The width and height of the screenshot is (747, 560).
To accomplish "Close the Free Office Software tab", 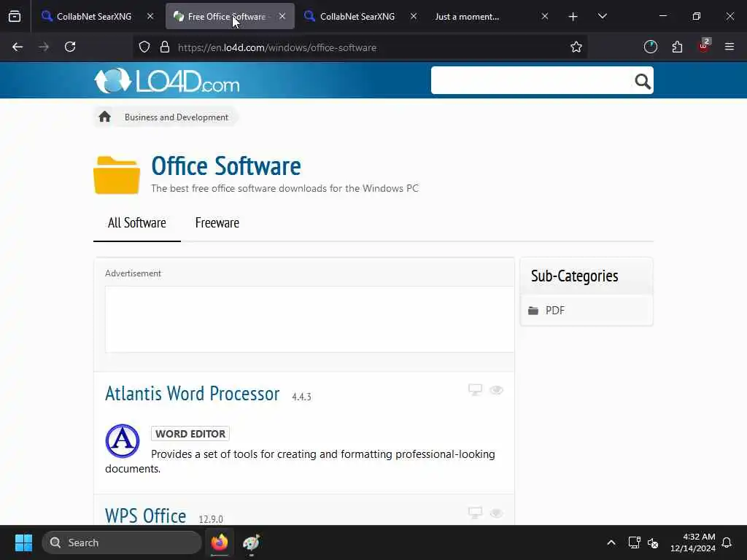I will [282, 17].
